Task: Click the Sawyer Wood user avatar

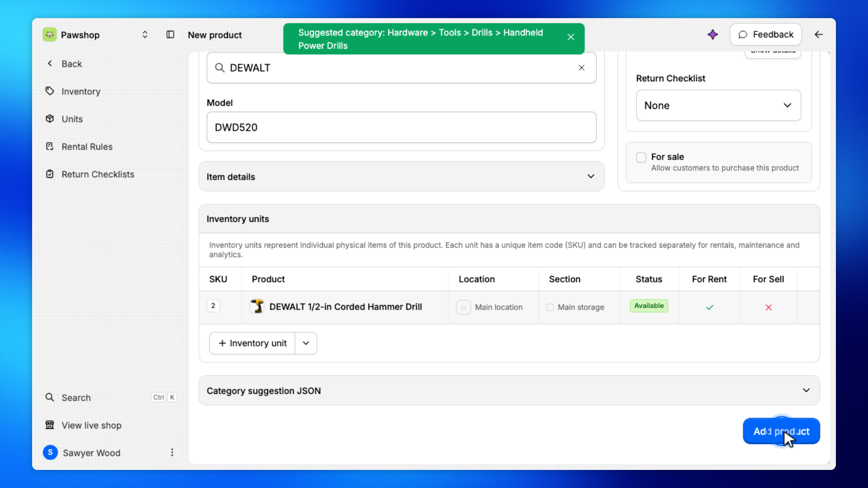Action: point(50,452)
